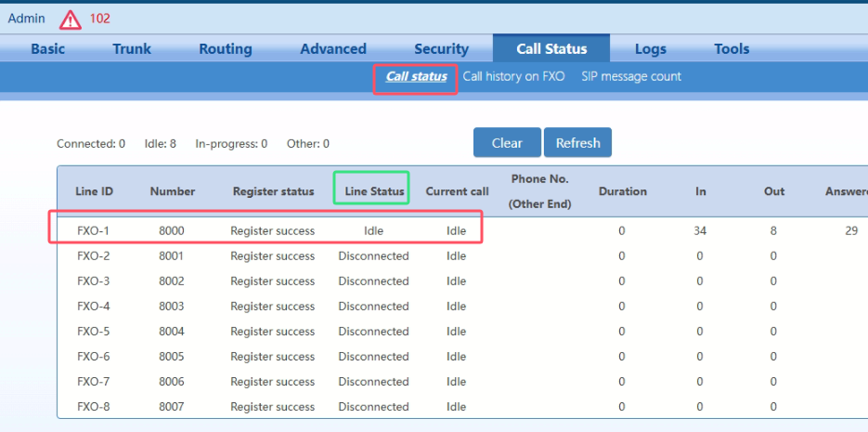Open the Tools tab
The image size is (868, 432).
pyautogui.click(x=732, y=49)
